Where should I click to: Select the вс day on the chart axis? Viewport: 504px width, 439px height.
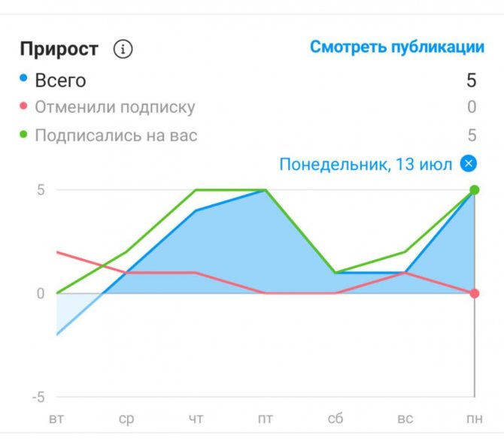click(x=405, y=419)
